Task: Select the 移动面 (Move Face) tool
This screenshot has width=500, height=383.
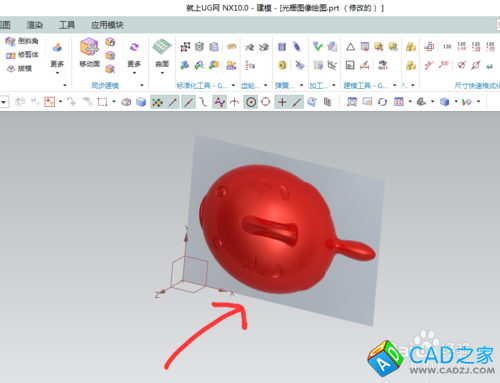Action: 89,52
